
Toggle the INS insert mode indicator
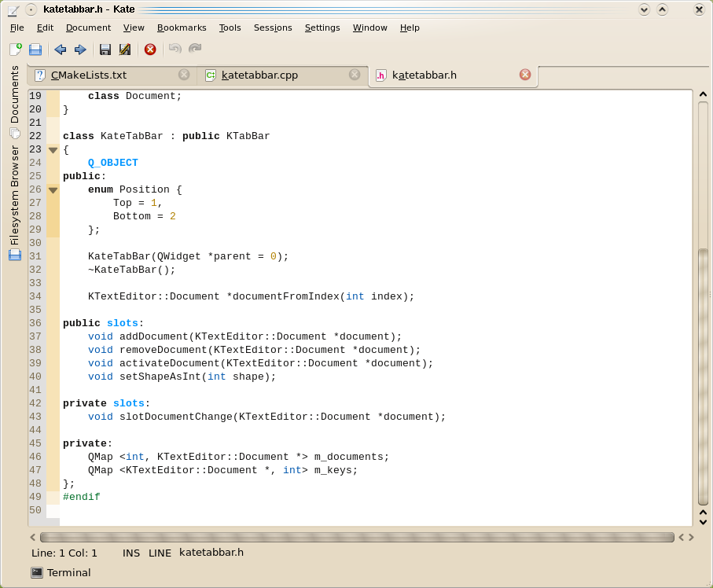point(131,553)
